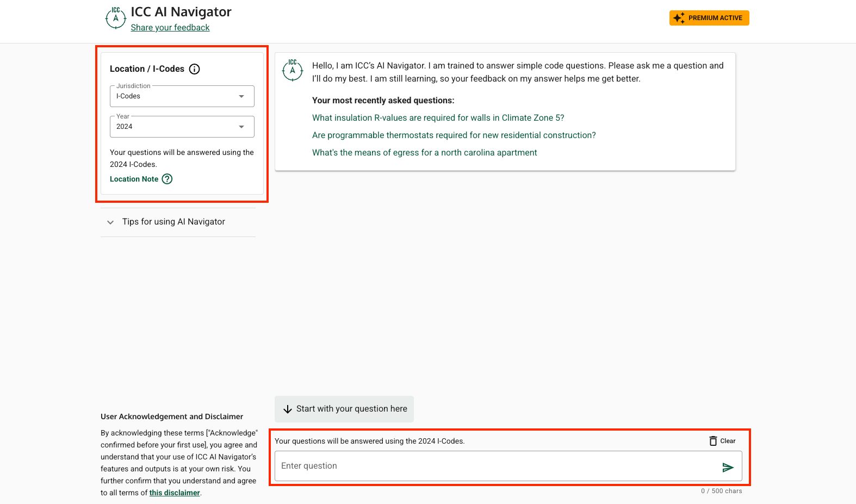The height and width of the screenshot is (504, 856).
Task: Click the User Acknowledgement and Disclaimer heading
Action: (172, 416)
